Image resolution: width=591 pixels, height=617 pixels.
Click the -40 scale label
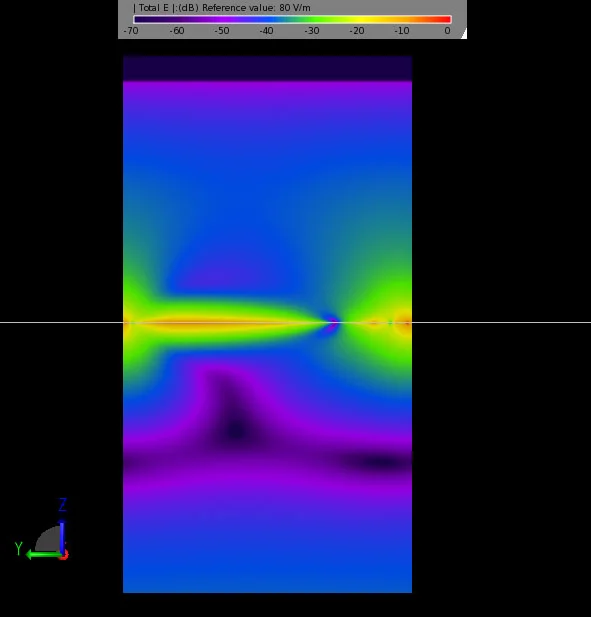click(266, 31)
